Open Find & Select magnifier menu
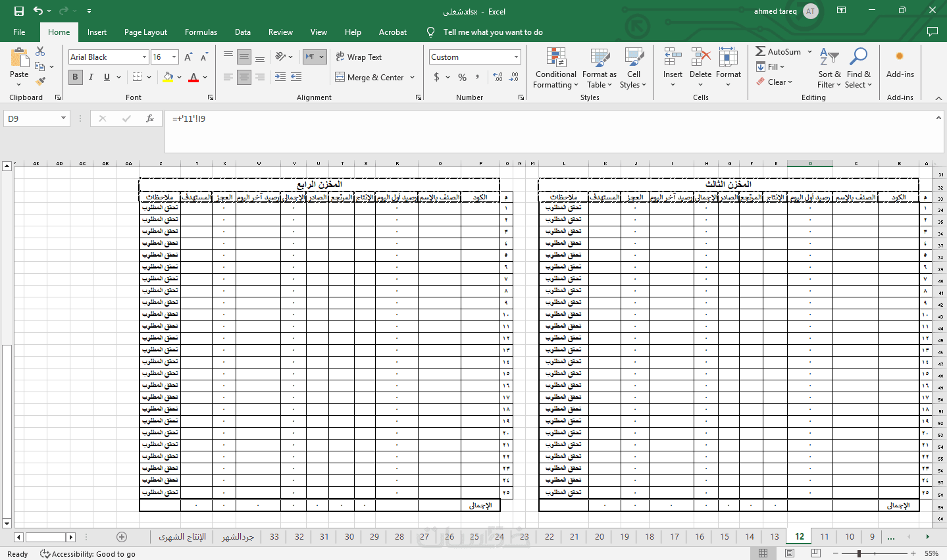Image resolution: width=947 pixels, height=560 pixels. pyautogui.click(x=858, y=68)
